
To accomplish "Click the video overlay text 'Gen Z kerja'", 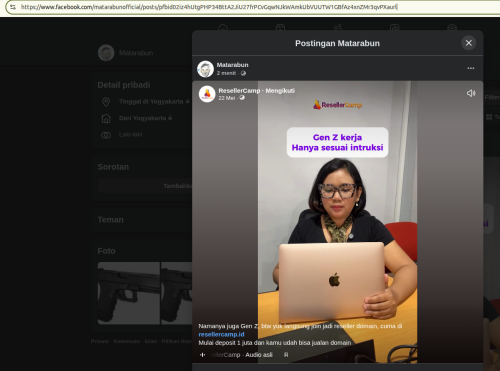I will point(337,137).
